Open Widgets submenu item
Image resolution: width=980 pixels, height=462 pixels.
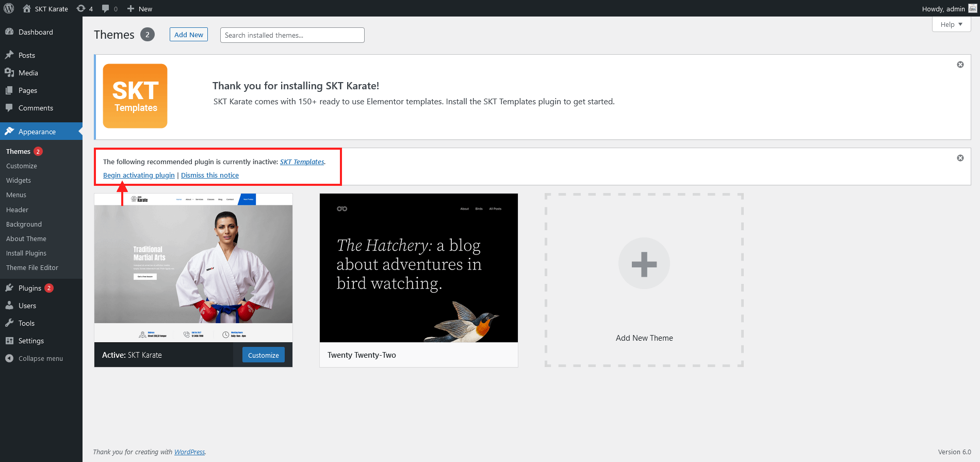pos(19,180)
